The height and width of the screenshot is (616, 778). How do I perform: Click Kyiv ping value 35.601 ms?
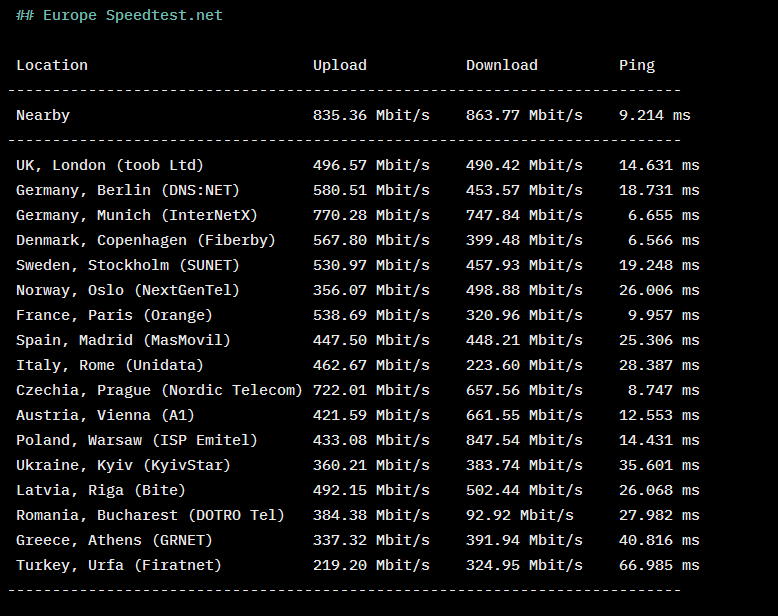click(659, 465)
